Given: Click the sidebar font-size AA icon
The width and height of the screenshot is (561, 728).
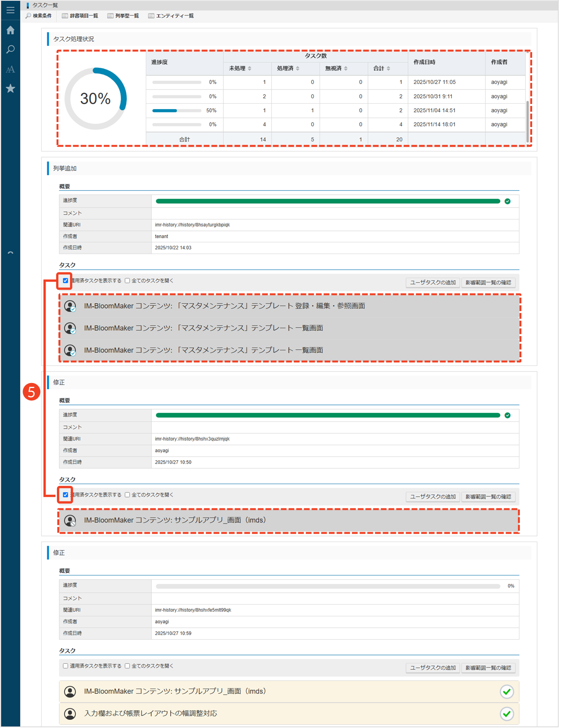Looking at the screenshot, I should pyautogui.click(x=10, y=69).
